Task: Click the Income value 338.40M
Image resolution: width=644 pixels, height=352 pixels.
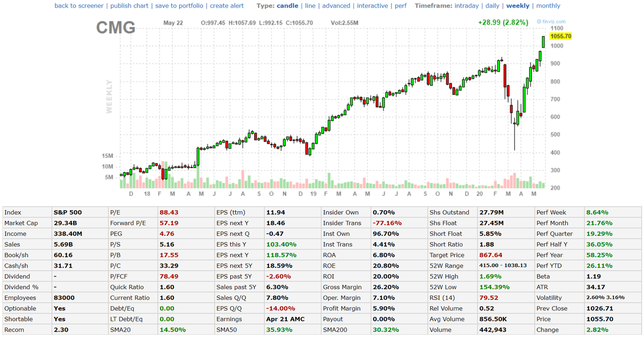Action: pos(68,234)
